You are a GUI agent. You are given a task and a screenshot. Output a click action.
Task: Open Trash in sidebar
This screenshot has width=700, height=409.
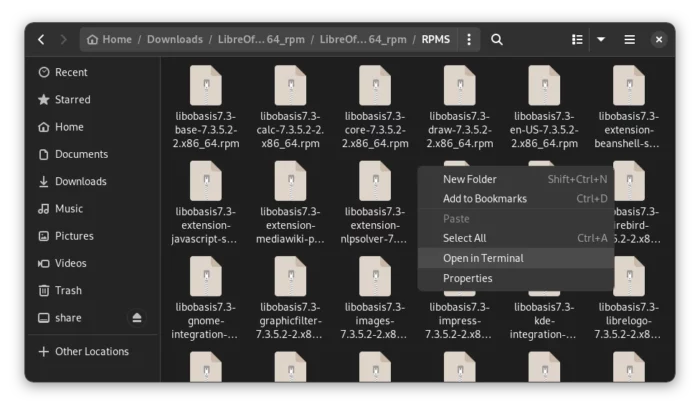[x=92, y=290]
